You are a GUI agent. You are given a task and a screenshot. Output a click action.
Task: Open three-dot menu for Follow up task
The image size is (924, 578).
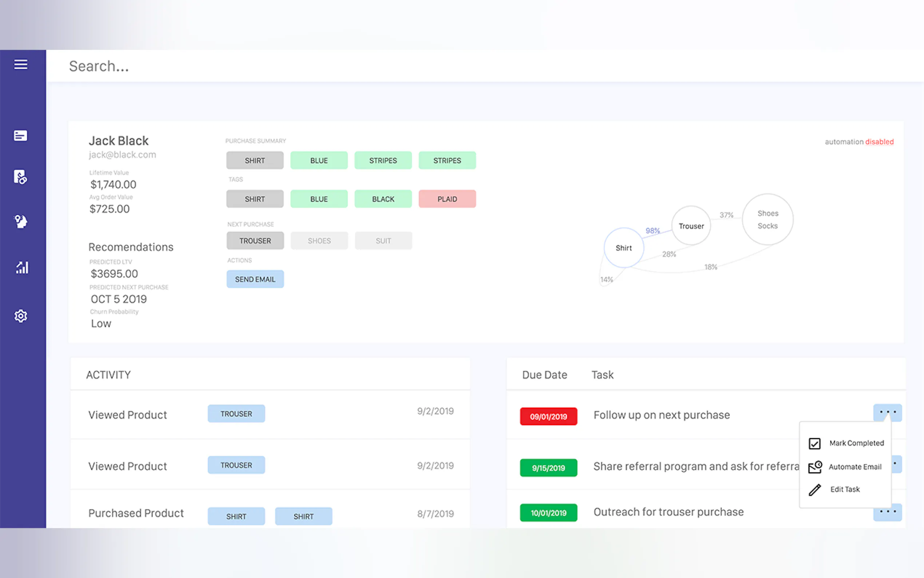click(x=887, y=412)
